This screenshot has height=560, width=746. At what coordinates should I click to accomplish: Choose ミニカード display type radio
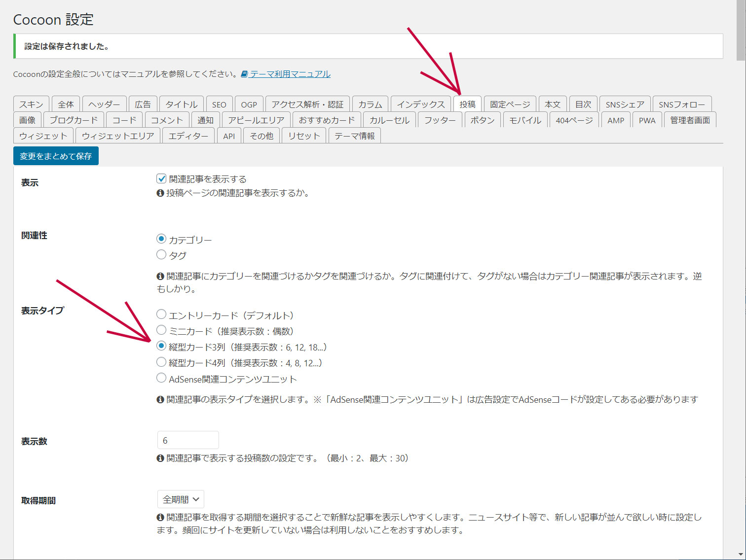[161, 330]
